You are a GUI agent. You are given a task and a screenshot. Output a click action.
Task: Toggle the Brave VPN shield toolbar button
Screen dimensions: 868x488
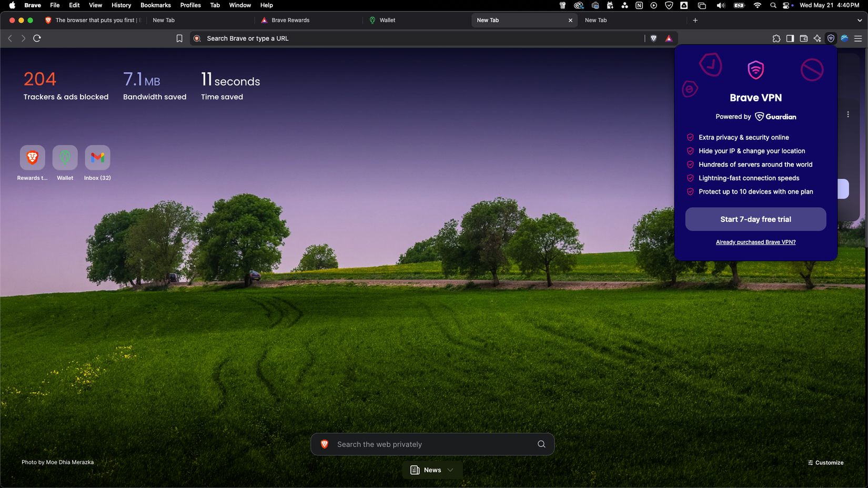coord(831,38)
